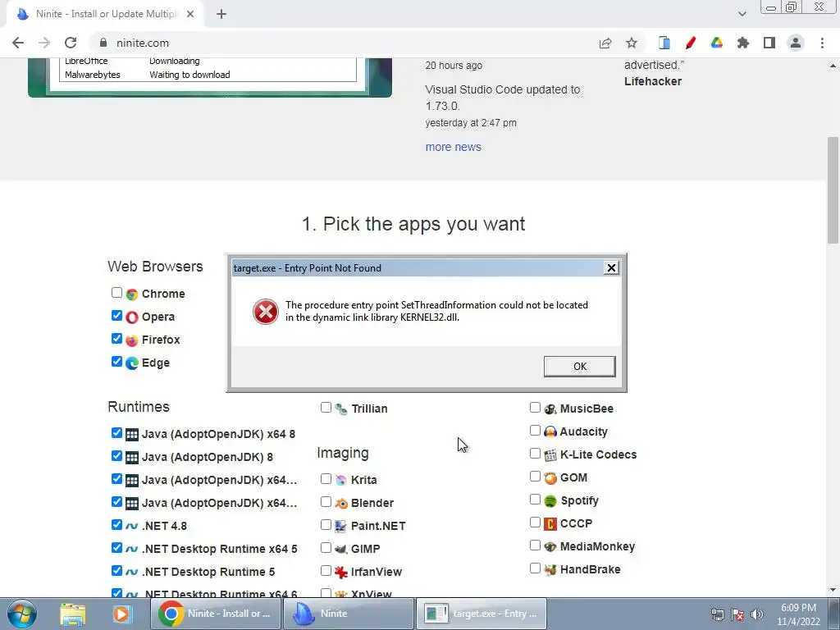Image resolution: width=840 pixels, height=630 pixels.
Task: Open Windows Media Player from taskbar
Action: pyautogui.click(x=121, y=614)
